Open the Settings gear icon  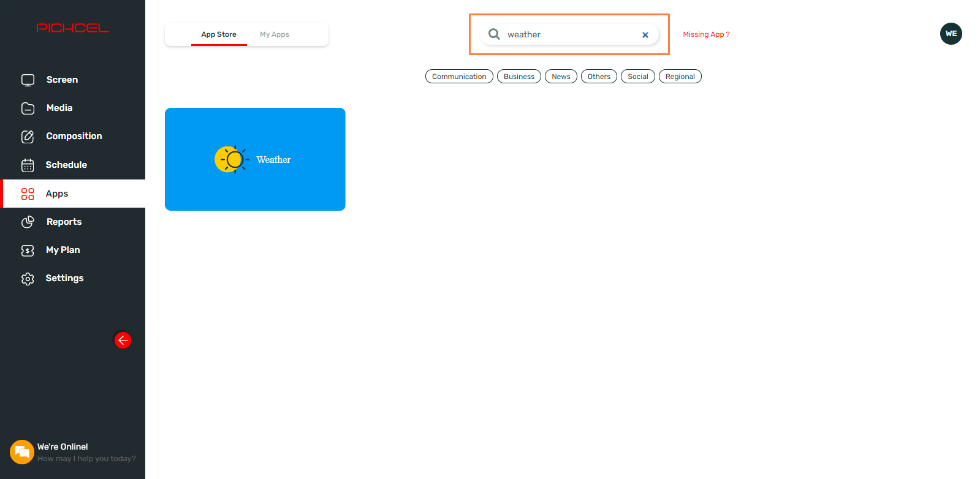click(28, 279)
